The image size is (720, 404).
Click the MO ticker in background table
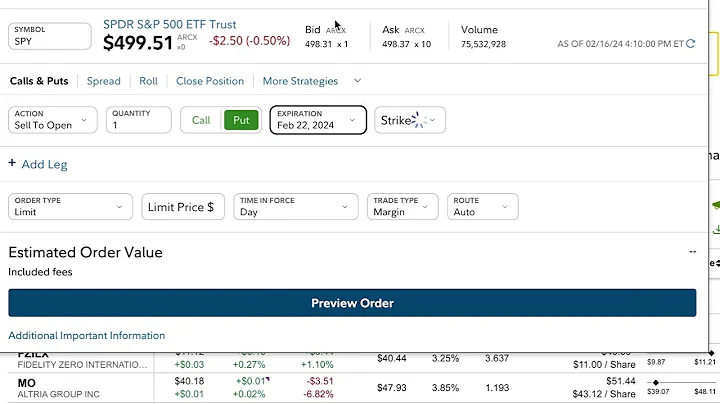27,383
